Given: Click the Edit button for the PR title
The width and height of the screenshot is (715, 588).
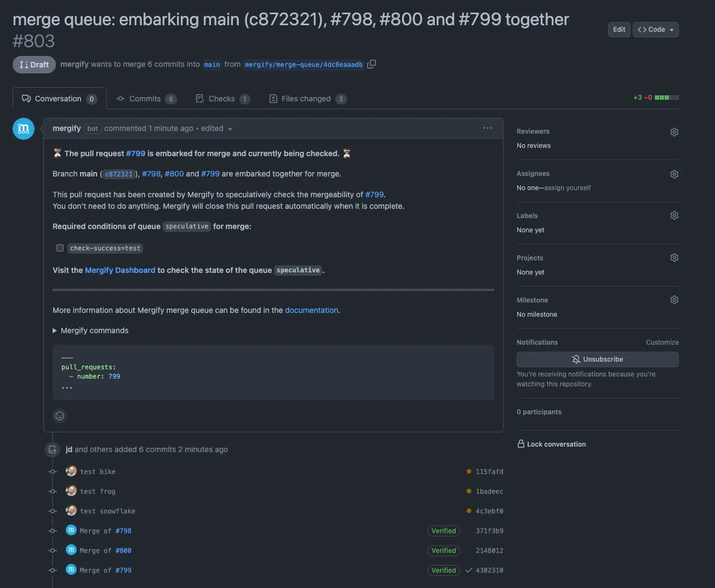Looking at the screenshot, I should (619, 29).
